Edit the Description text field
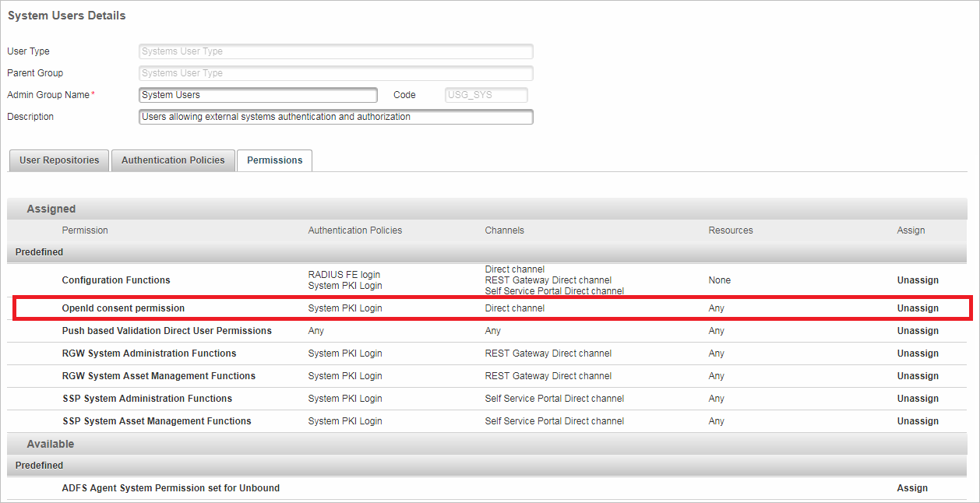Image resolution: width=980 pixels, height=503 pixels. (336, 117)
